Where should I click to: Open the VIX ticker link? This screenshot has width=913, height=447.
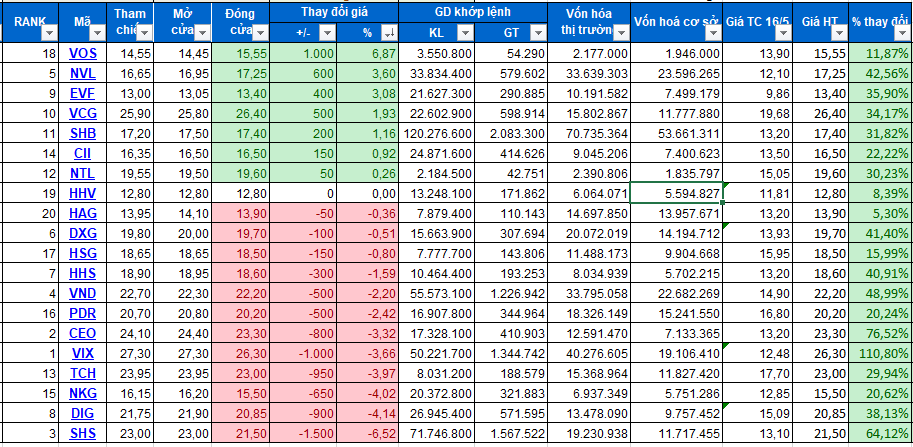click(83, 353)
